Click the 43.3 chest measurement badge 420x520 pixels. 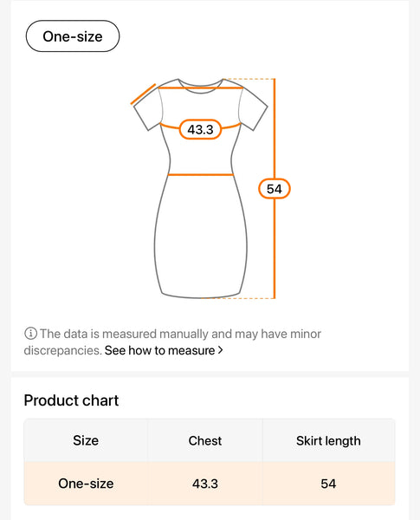pyautogui.click(x=201, y=129)
